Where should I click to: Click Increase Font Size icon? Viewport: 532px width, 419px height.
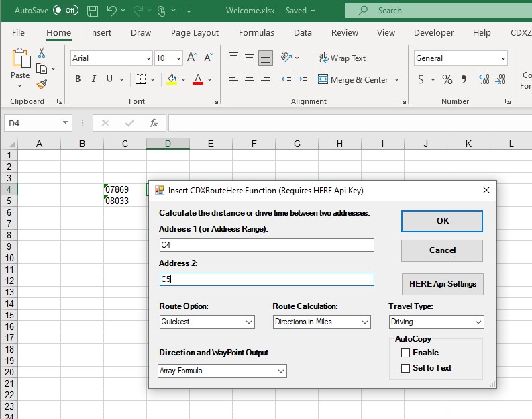click(x=192, y=57)
